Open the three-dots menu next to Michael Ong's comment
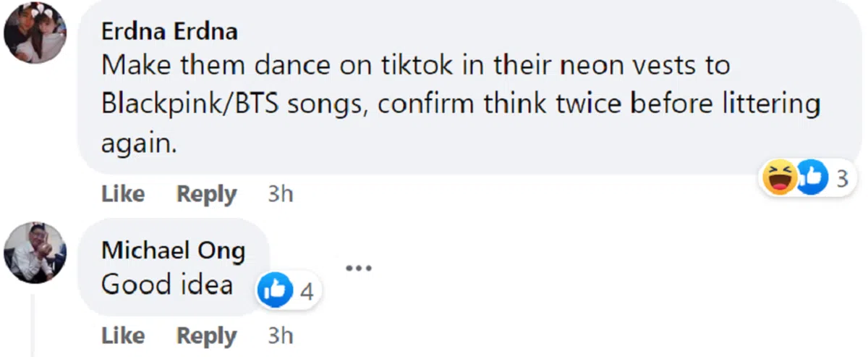The image size is (868, 357). point(358,268)
